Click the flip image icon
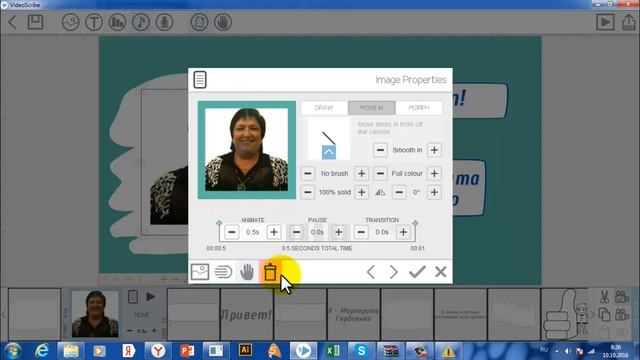The image size is (640, 360). pos(380,192)
